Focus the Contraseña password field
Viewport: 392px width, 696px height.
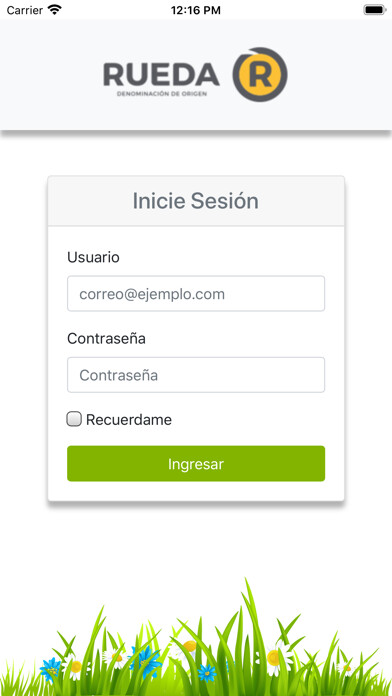[196, 375]
